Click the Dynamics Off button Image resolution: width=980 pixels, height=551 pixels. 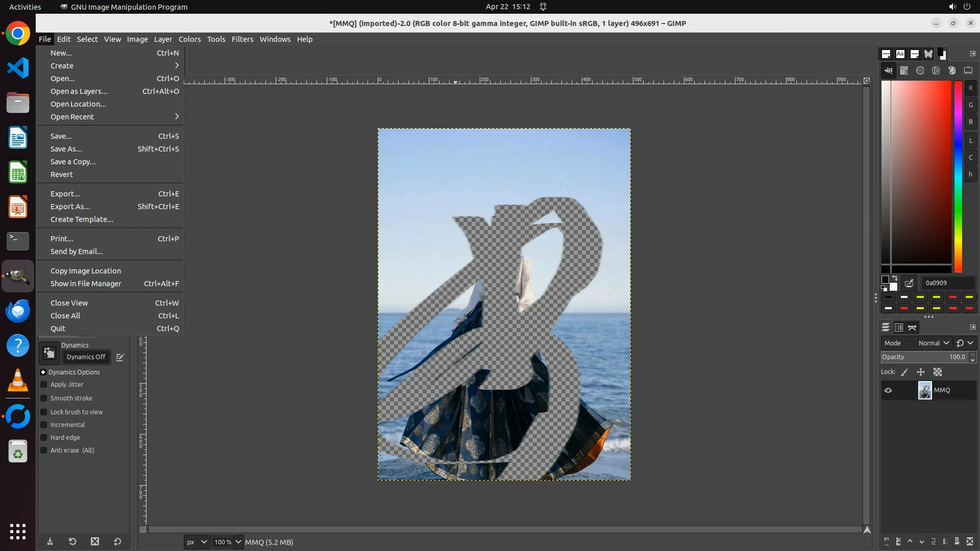coord(86,357)
